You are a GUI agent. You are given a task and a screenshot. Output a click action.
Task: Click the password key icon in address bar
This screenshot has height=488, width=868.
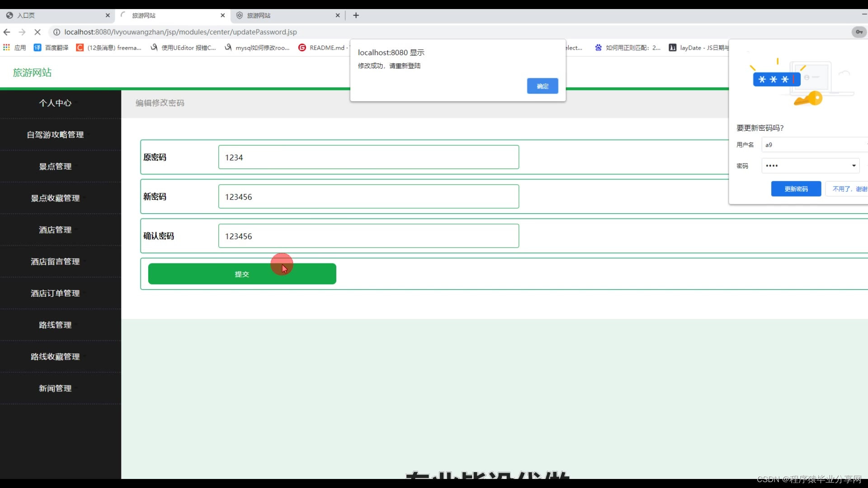(x=859, y=32)
